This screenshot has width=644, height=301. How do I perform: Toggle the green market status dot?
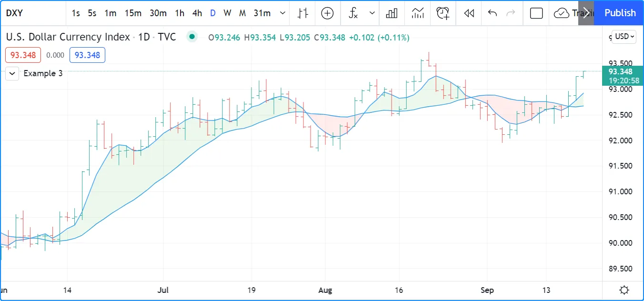click(x=192, y=37)
